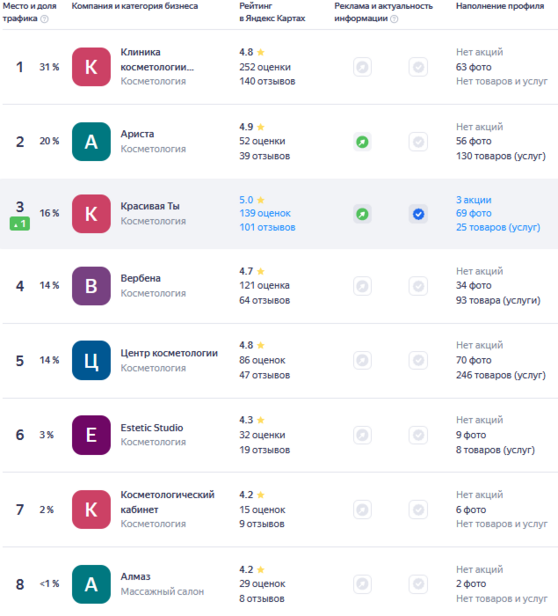Screen dimensions: 558x616
Task: Click the help icon next to Место и доля трафика
Action: coord(44,19)
